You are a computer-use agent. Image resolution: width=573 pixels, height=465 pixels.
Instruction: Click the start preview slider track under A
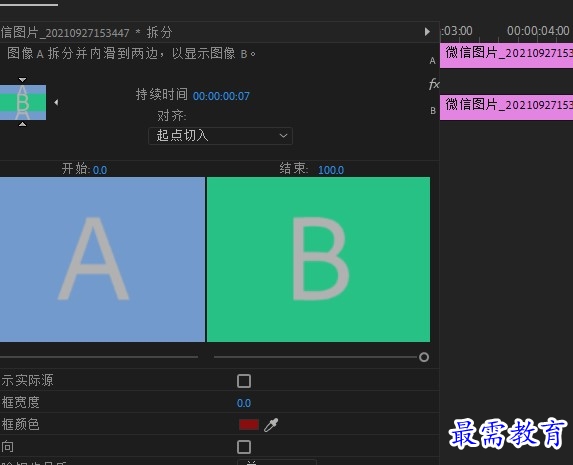click(x=99, y=356)
